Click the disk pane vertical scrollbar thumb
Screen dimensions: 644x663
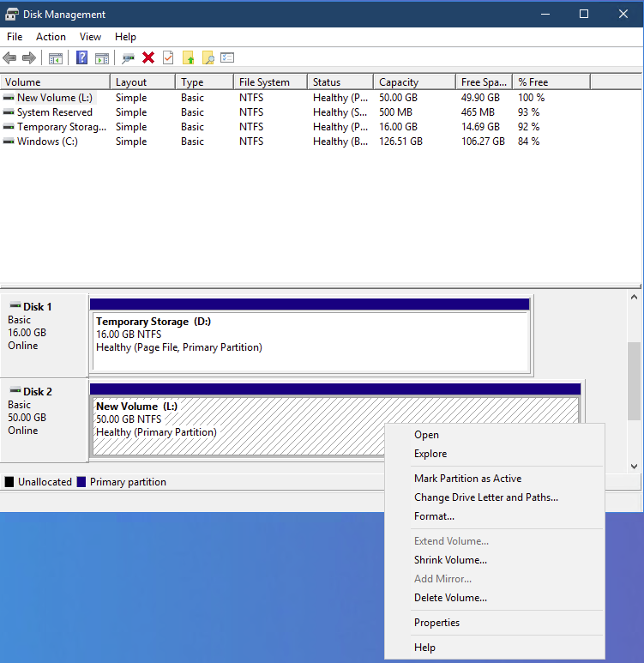click(x=634, y=381)
